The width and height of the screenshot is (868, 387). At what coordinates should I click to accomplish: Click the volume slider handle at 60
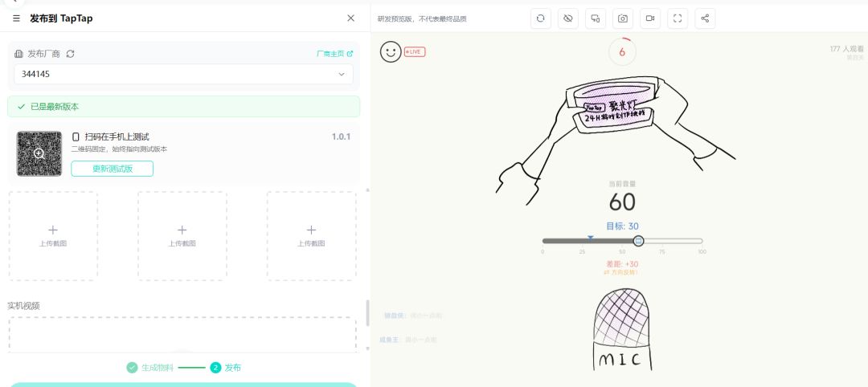pyautogui.click(x=638, y=241)
